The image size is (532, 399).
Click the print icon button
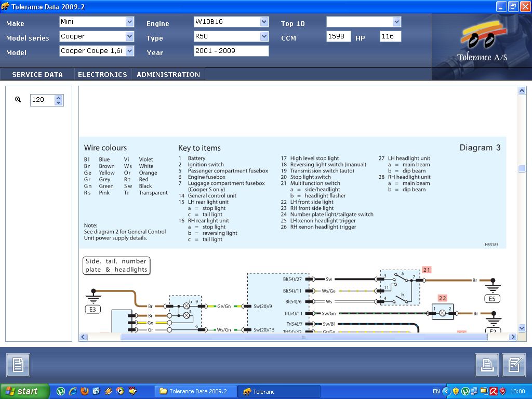487,365
